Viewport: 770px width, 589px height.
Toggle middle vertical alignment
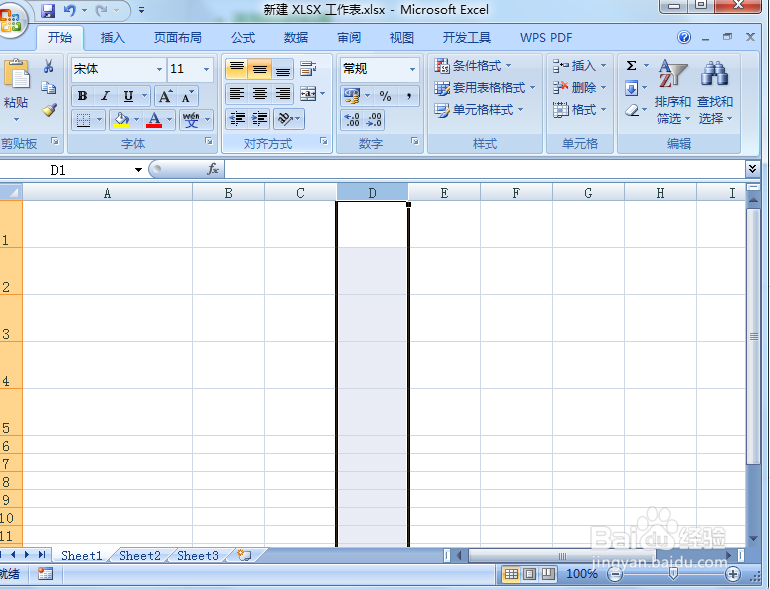(259, 69)
